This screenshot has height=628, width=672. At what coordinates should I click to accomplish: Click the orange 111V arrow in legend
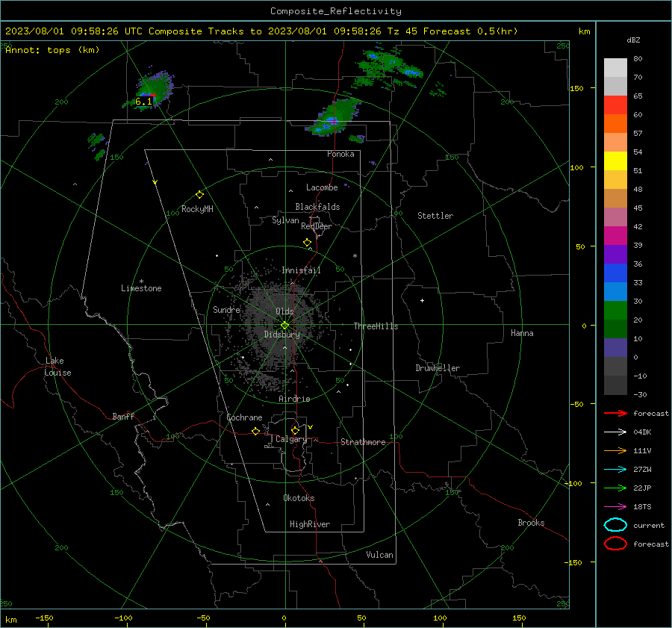click(615, 450)
